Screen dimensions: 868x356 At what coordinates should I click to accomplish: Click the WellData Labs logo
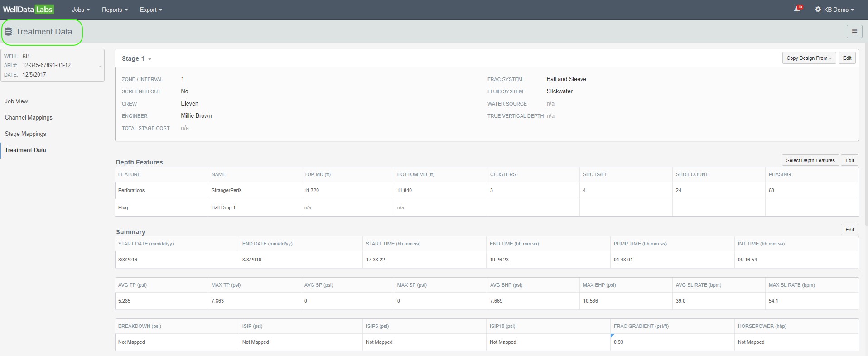click(x=28, y=10)
